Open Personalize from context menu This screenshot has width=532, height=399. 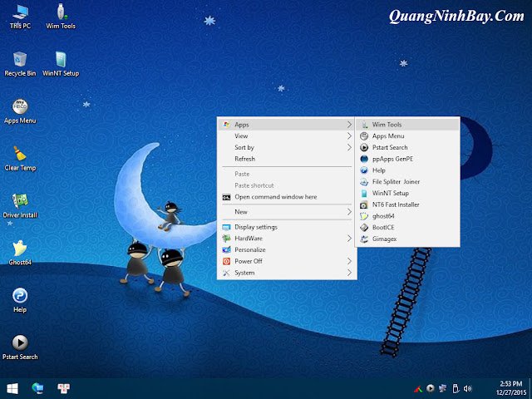(287, 249)
